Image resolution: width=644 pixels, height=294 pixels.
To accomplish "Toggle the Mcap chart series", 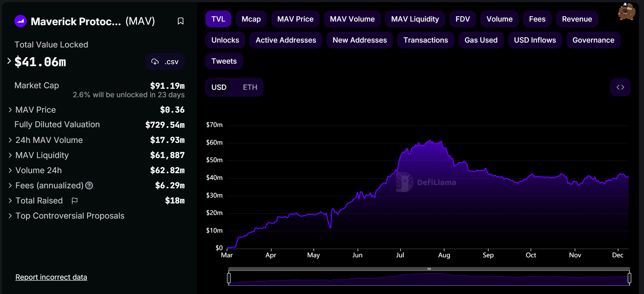I will 251,19.
